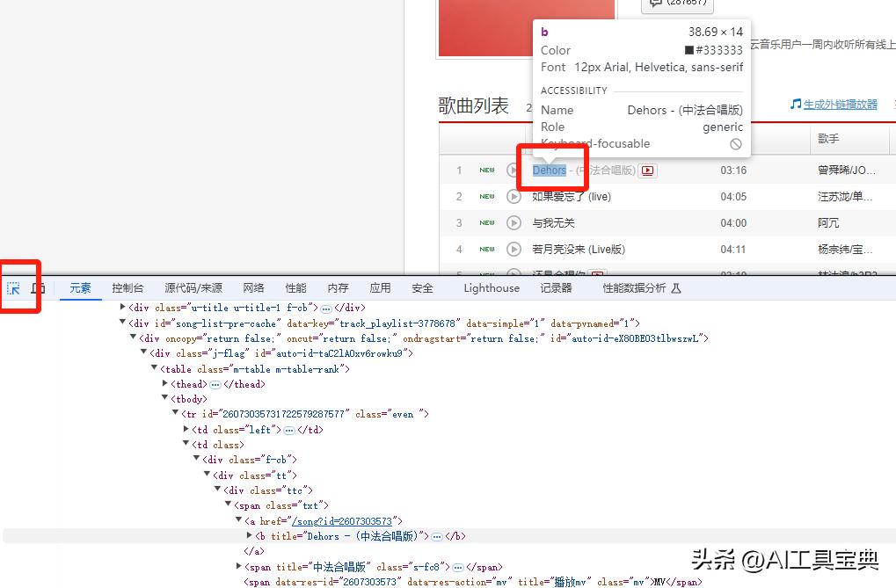Image resolution: width=896 pixels, height=588 pixels.
Task: Click ellipsis in the thead node
Action: point(215,385)
